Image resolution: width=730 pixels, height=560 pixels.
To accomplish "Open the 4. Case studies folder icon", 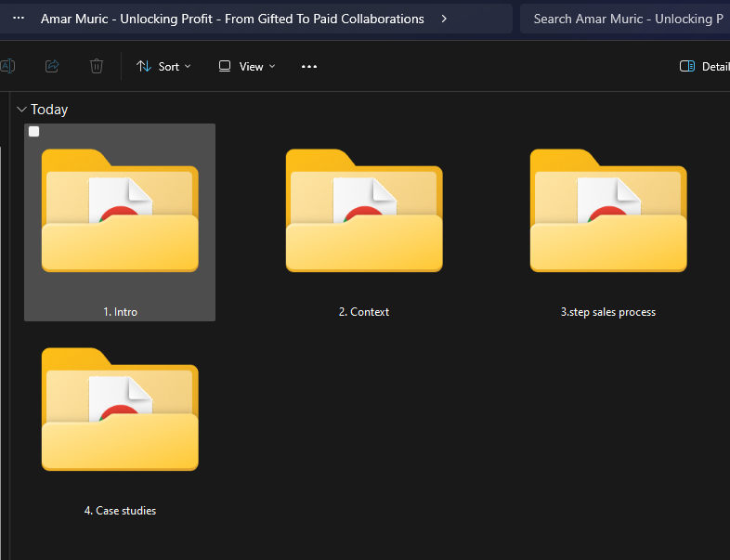I will (120, 410).
